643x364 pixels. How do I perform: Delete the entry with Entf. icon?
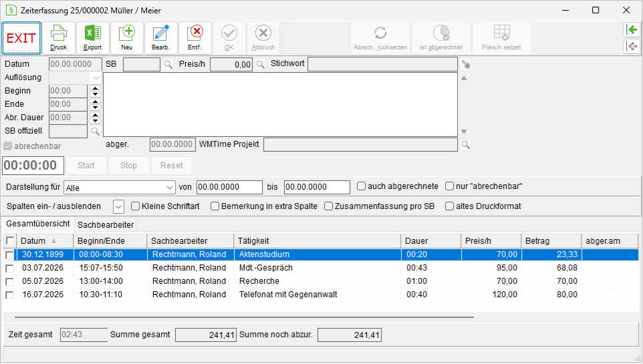click(195, 38)
